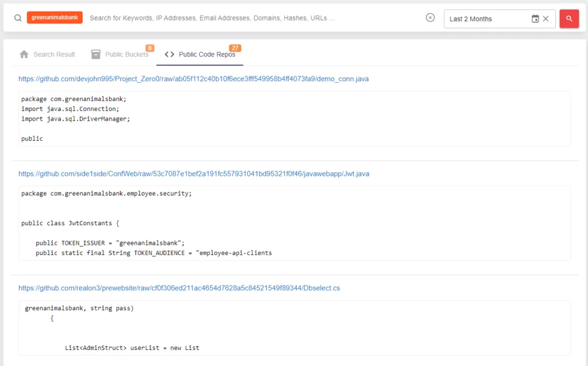This screenshot has height=366, width=588.
Task: Click the 27 badge on Public Code Repos
Action: point(235,48)
